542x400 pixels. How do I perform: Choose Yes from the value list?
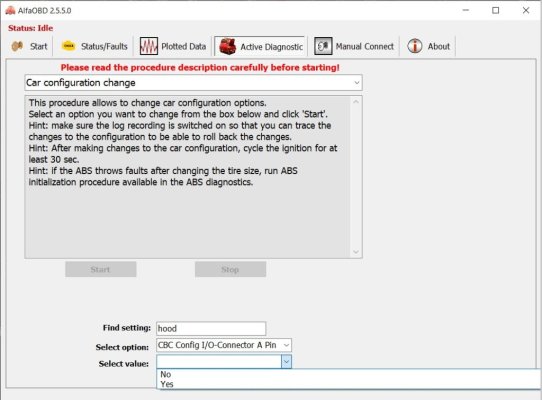167,384
